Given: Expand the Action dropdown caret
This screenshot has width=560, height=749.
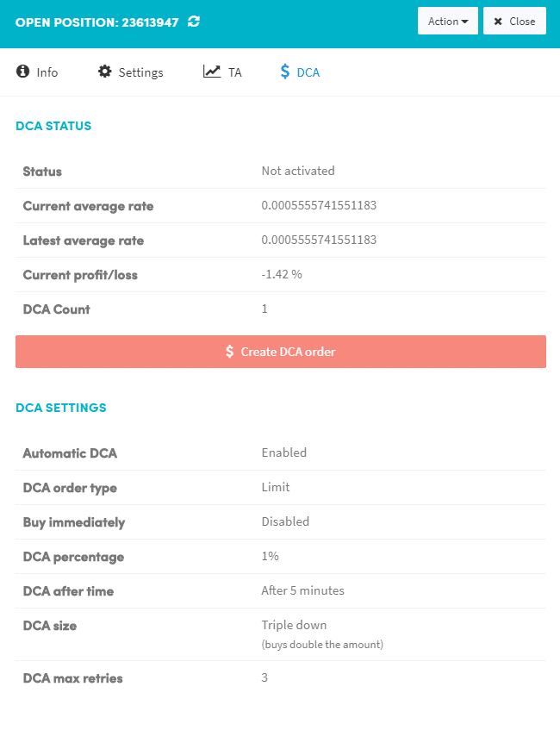Looking at the screenshot, I should (x=464, y=22).
